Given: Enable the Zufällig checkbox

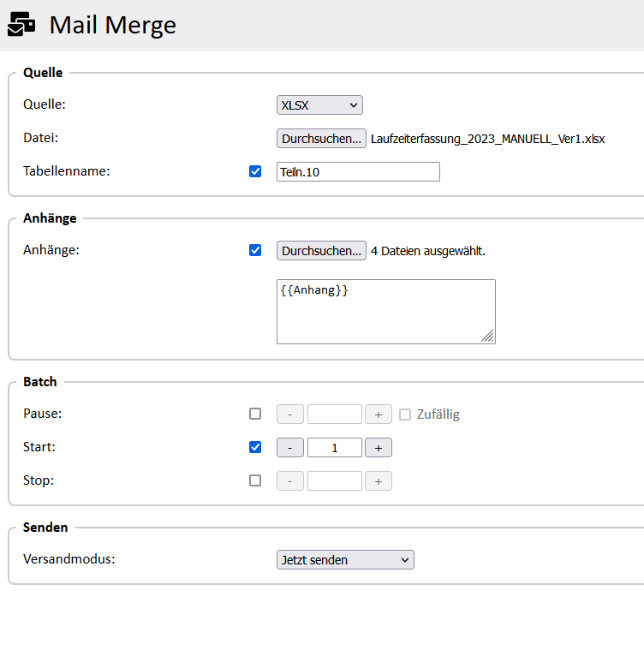Looking at the screenshot, I should (x=406, y=415).
